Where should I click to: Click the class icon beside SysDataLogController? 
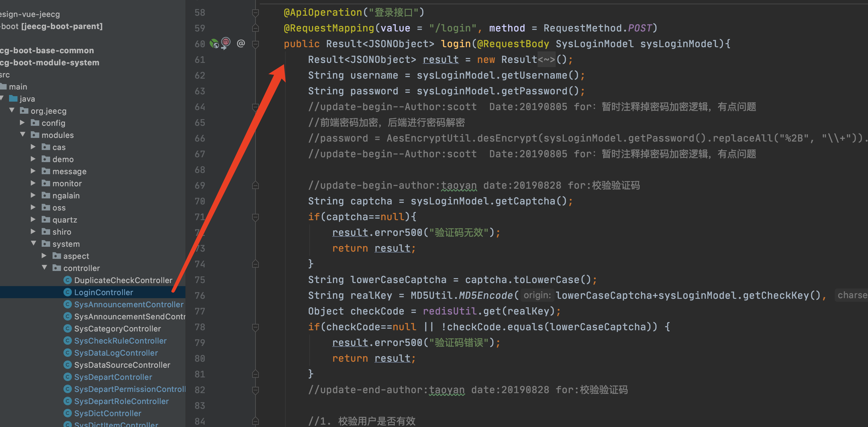67,353
